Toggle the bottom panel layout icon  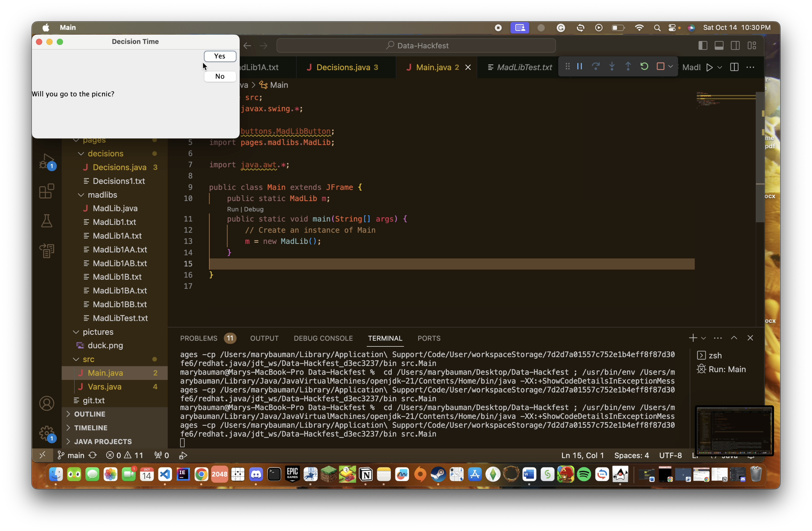(x=719, y=45)
